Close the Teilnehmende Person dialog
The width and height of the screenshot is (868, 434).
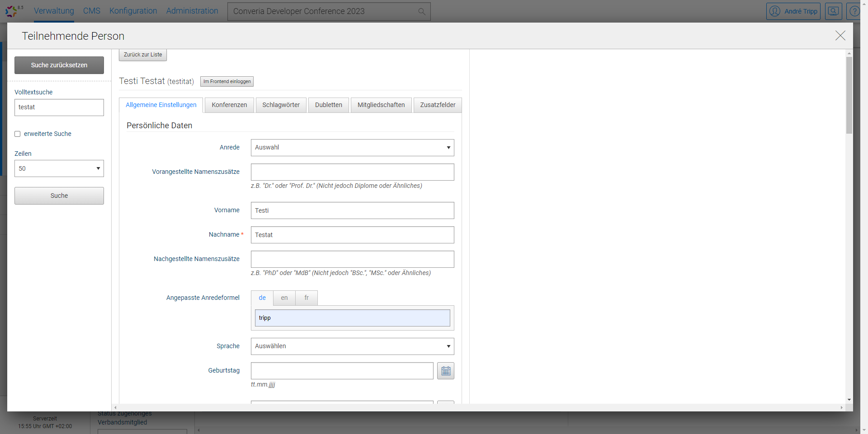click(840, 36)
